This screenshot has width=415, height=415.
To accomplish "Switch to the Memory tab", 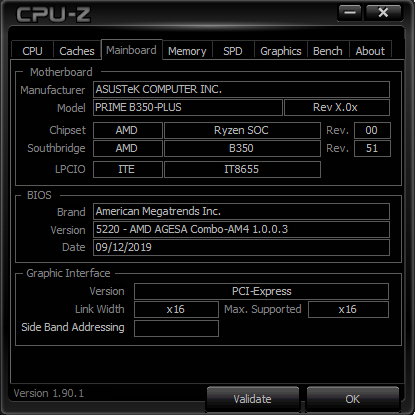I will coord(187,51).
